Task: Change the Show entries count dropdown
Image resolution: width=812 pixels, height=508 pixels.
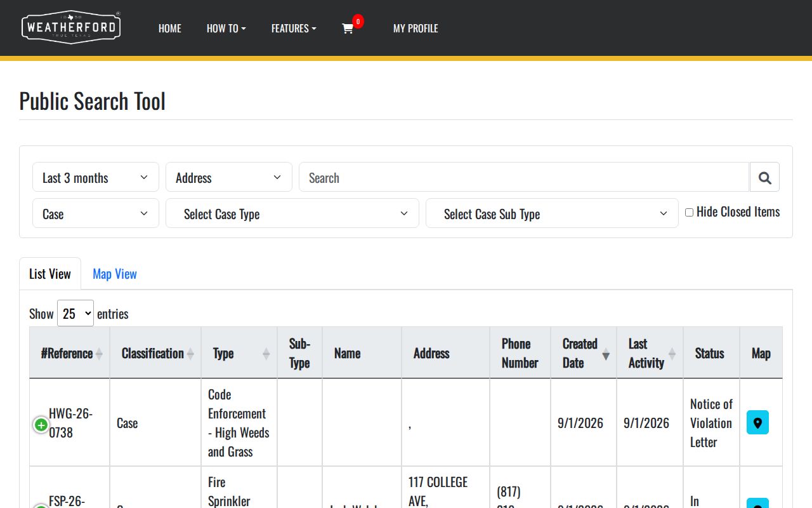Action: 75,313
